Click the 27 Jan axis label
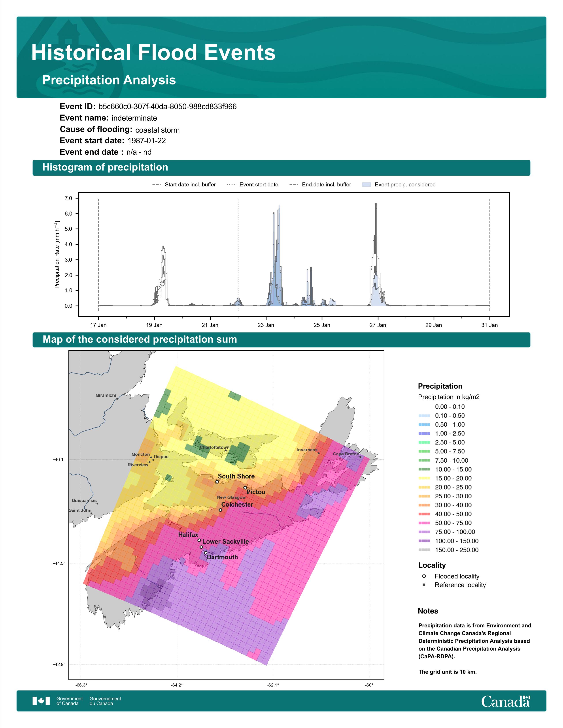563x728 pixels. (378, 325)
